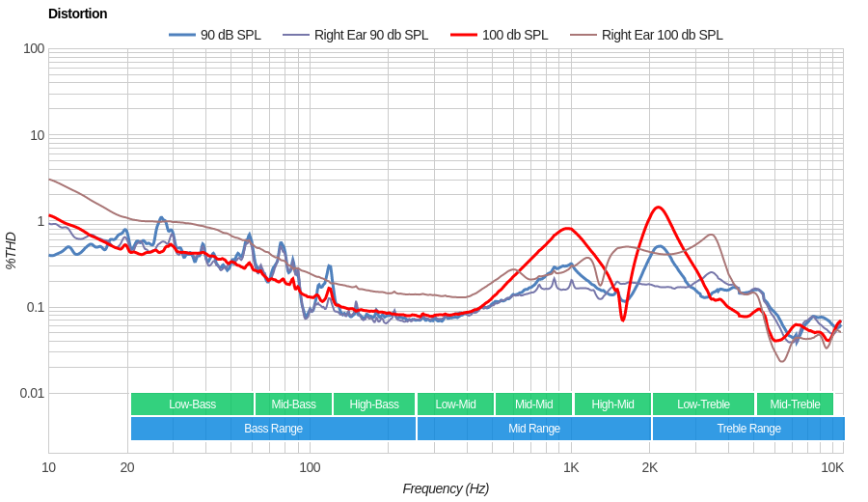
Task: Select the Mid-Treble frequency band
Action: coord(795,404)
